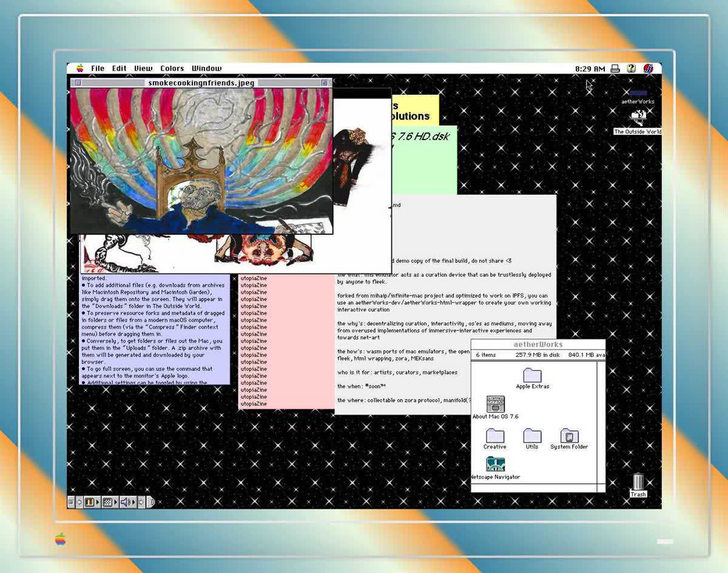Click the aetherWorks window title bar
728x573 pixels.
(x=538, y=344)
